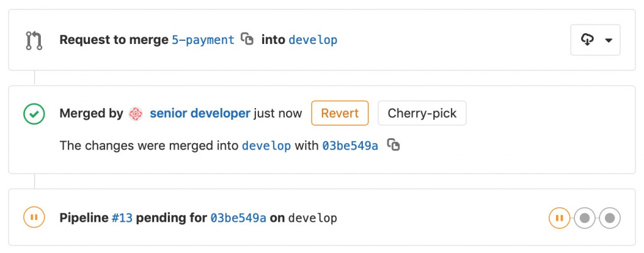The width and height of the screenshot is (644, 253).
Task: Open commit 03be549a in pipeline row
Action: pos(238,218)
